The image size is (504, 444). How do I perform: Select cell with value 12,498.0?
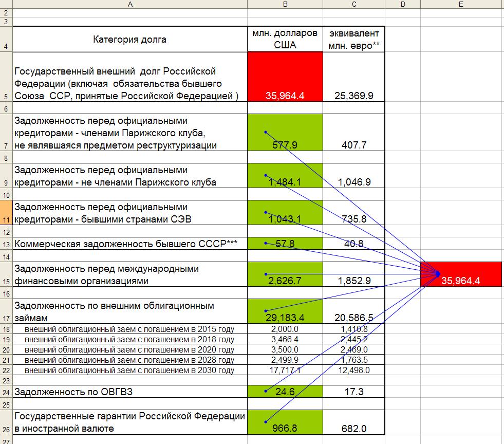point(354,370)
